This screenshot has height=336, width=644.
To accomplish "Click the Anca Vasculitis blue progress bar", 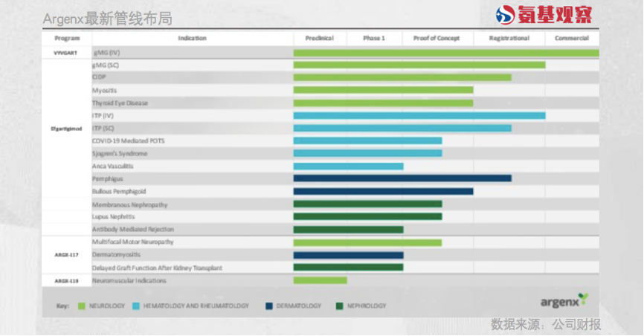I will (348, 167).
